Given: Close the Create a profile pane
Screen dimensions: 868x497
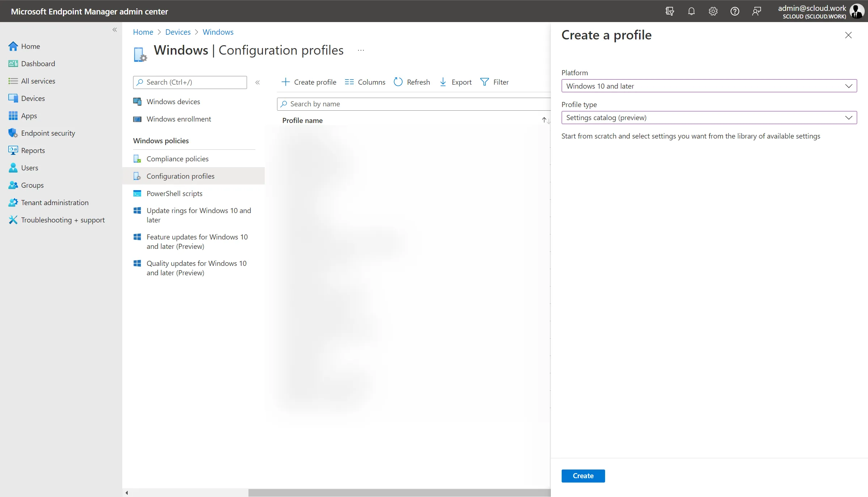Looking at the screenshot, I should tap(848, 35).
